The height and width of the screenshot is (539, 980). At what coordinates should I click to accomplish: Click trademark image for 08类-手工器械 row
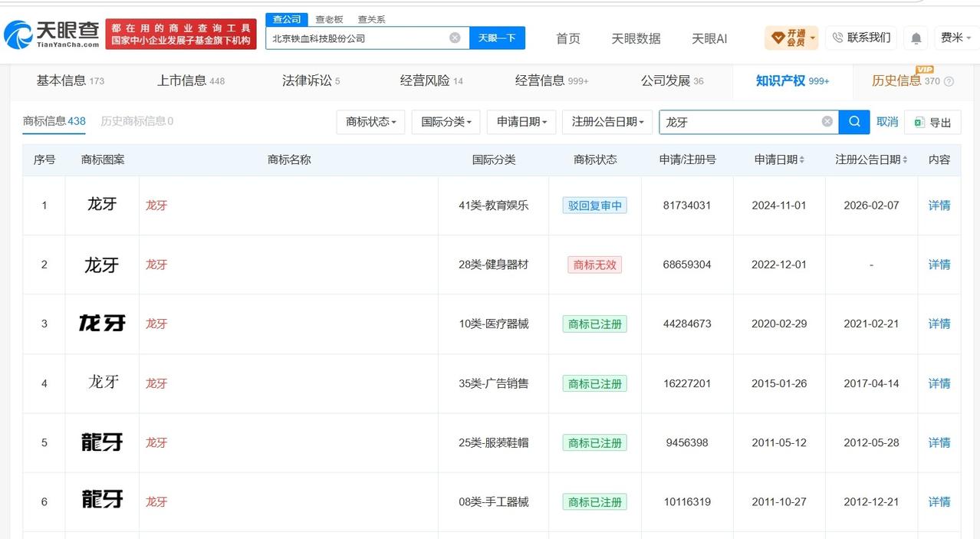[102, 500]
